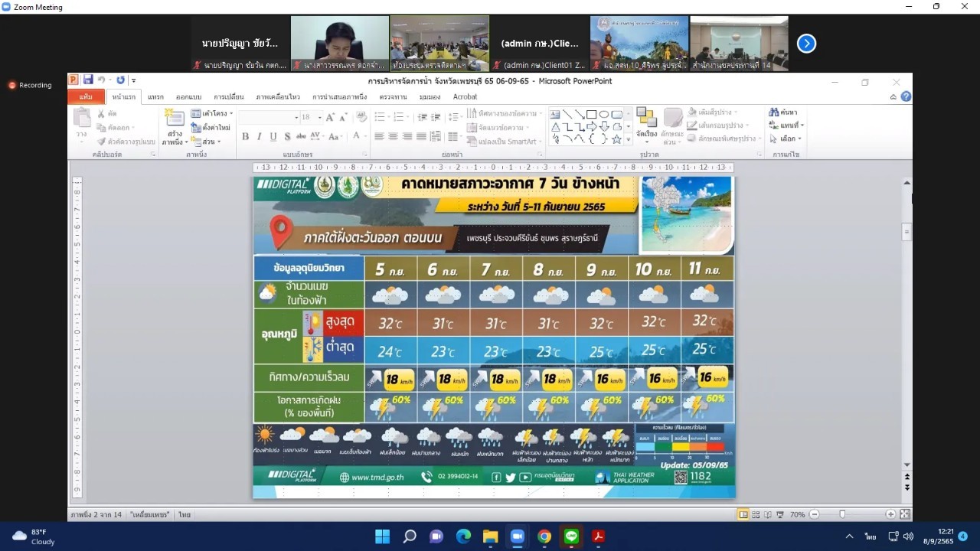This screenshot has height=551, width=980.
Task: Open the File (แฟ้ม) tab
Action: (86, 97)
